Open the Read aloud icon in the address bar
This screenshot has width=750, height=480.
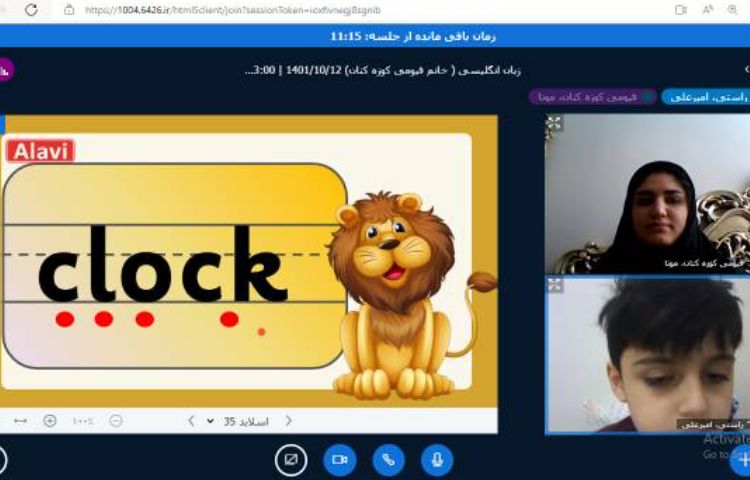point(707,10)
